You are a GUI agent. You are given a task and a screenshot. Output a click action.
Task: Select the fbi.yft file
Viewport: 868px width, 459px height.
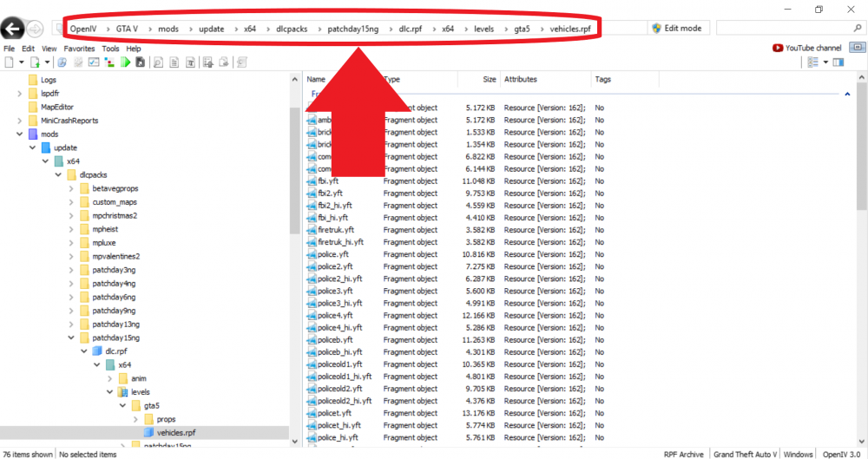tap(328, 181)
